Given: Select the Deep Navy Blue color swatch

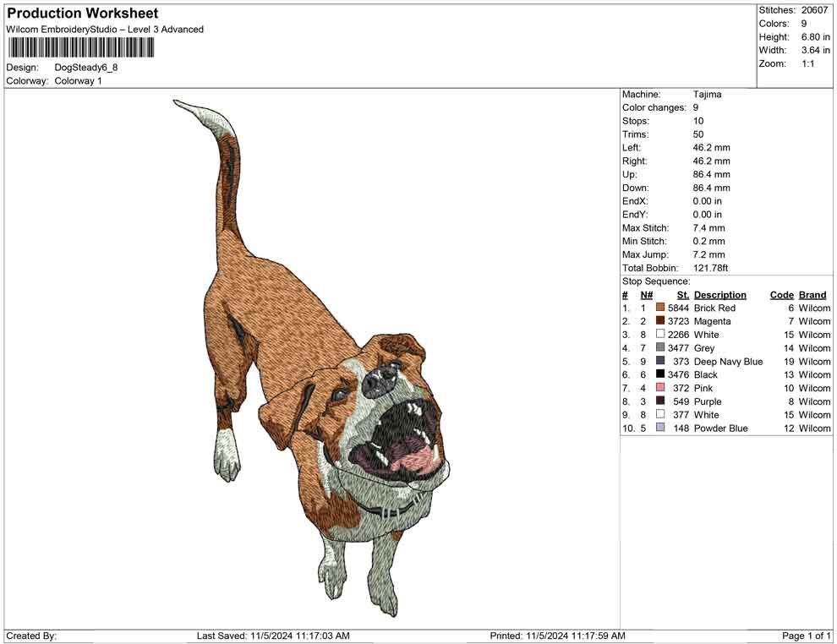Looking at the screenshot, I should click(x=660, y=361).
